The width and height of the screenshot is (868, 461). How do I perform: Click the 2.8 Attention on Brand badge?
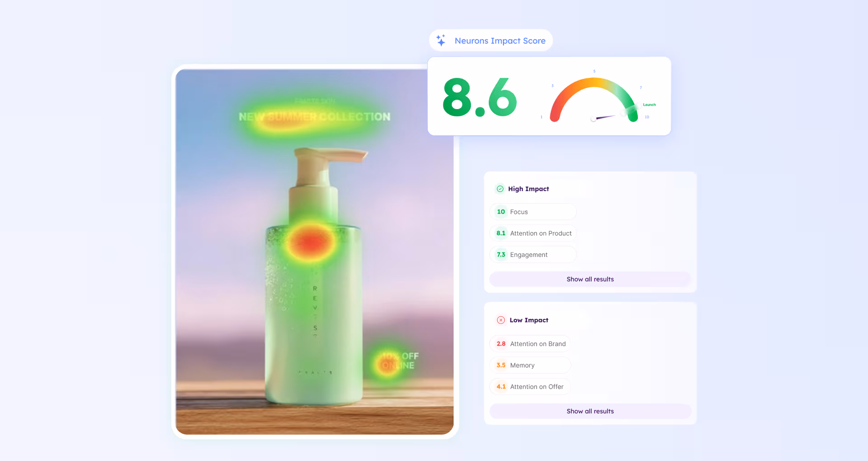point(501,344)
